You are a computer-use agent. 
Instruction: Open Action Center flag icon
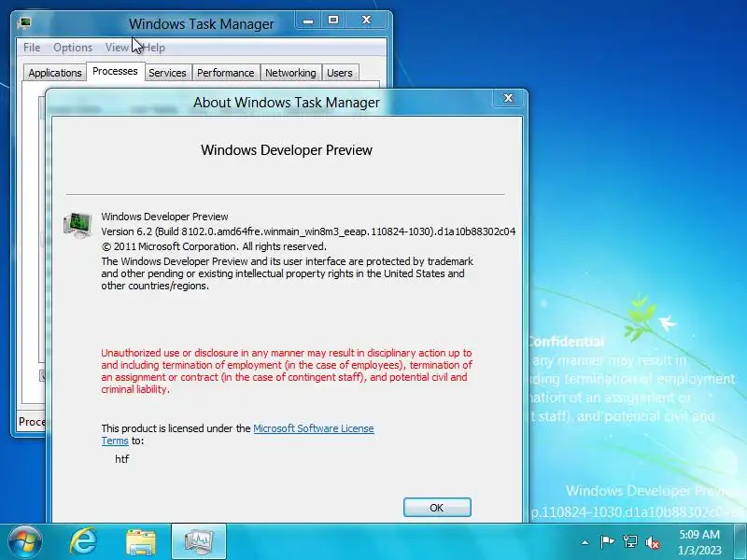tap(607, 542)
